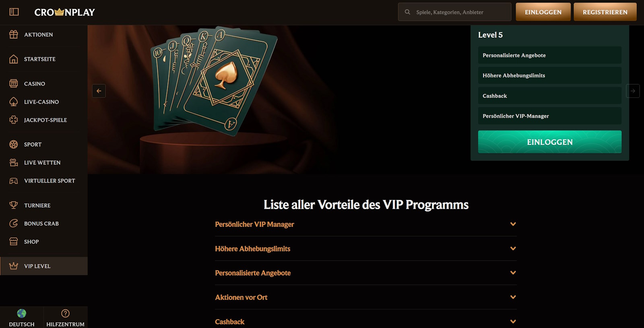Image resolution: width=644 pixels, height=328 pixels.
Task: Select the Sport ball icon
Action: [x=14, y=144]
